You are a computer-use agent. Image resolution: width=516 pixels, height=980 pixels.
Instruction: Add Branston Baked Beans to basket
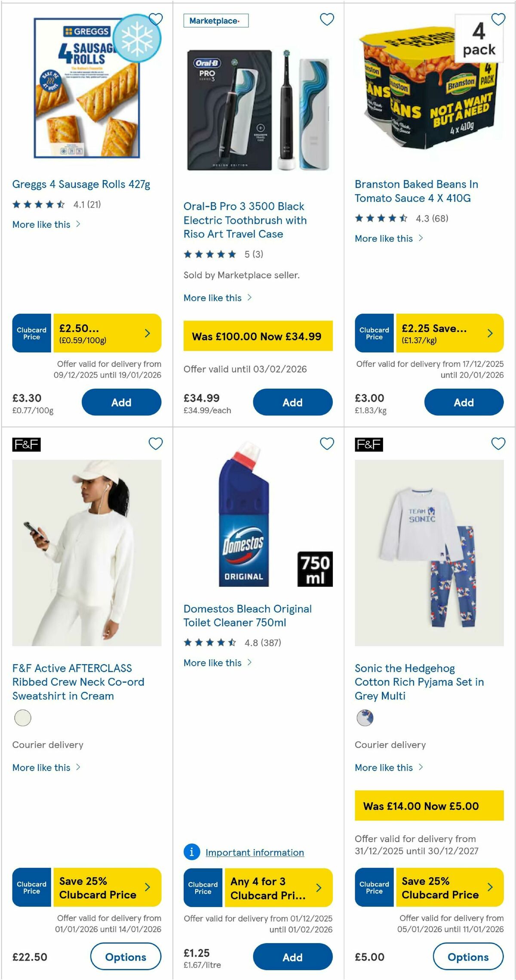pyautogui.click(x=464, y=402)
